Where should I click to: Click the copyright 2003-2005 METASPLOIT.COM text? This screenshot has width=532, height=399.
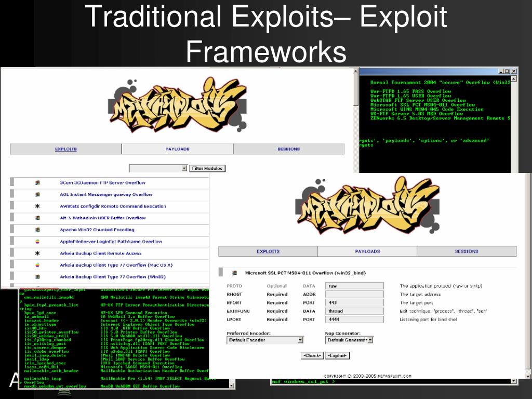[x=367, y=376]
